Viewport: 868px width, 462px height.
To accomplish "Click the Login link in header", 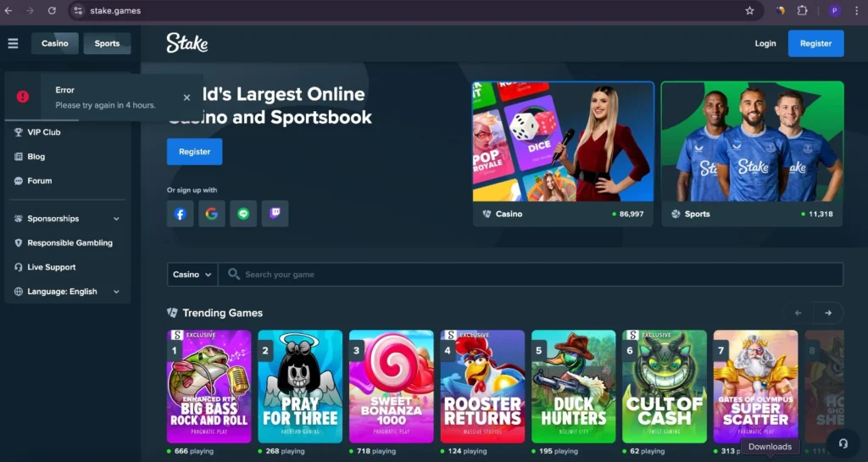I will tap(765, 43).
